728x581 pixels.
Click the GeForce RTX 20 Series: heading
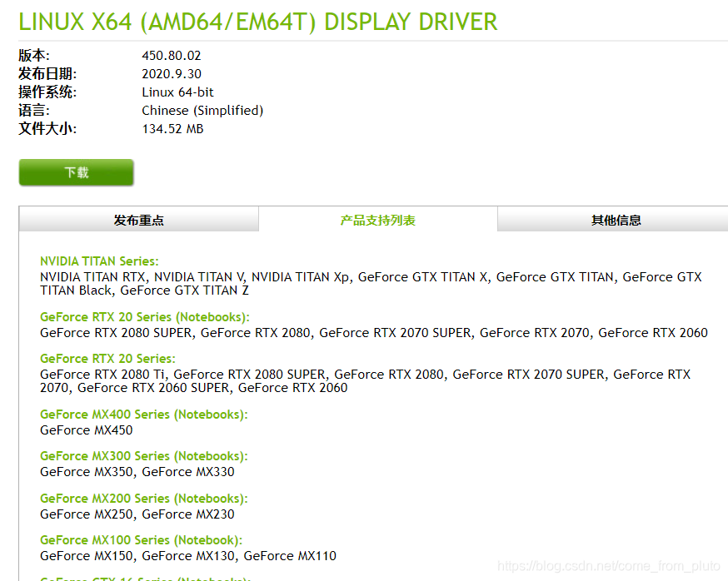107,359
